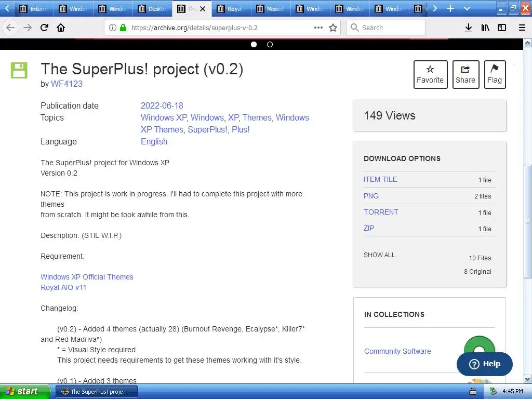Click the '8 Original' files text

(x=477, y=271)
